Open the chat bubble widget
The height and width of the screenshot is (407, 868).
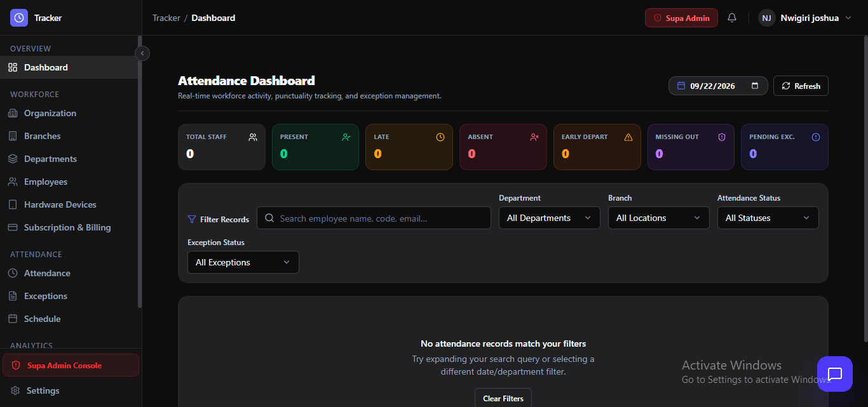[x=835, y=374]
